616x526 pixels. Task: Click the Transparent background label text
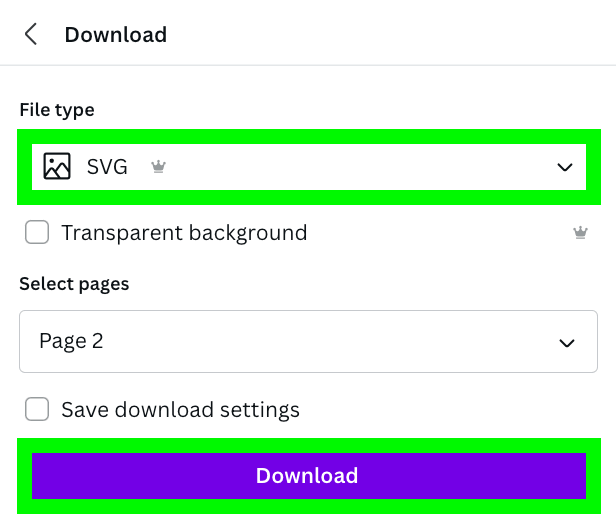(x=184, y=233)
